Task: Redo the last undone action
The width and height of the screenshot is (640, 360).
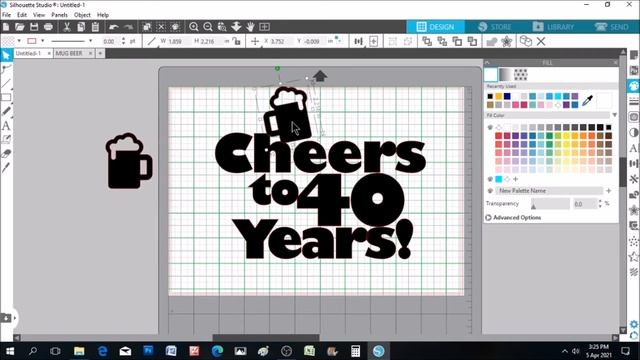Action: point(129,27)
